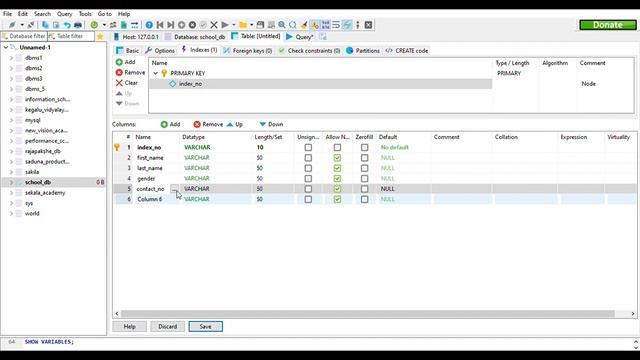The height and width of the screenshot is (360, 640).
Task: Go to first row icon
Action: click(x=160, y=25)
